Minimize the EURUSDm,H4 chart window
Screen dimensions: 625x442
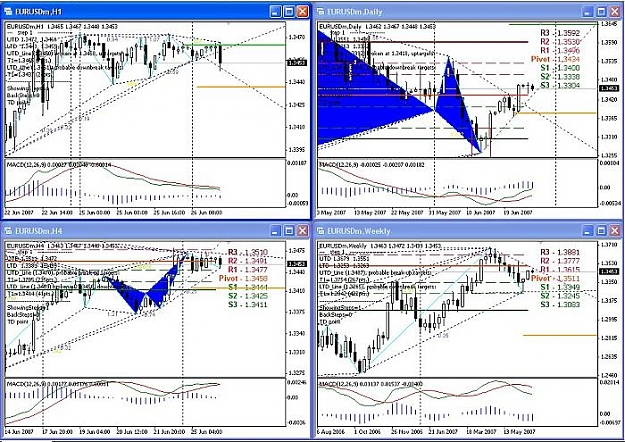[275, 230]
